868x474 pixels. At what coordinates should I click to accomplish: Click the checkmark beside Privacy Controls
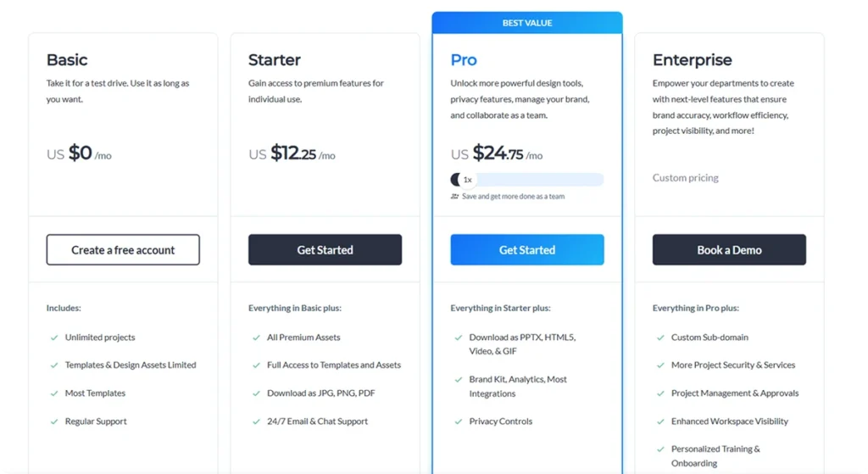(459, 421)
